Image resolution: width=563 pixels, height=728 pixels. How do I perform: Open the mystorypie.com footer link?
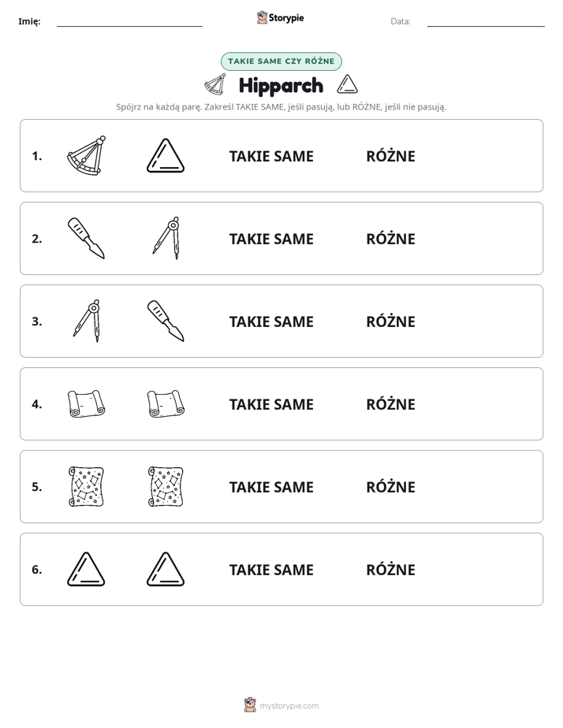(x=281, y=705)
